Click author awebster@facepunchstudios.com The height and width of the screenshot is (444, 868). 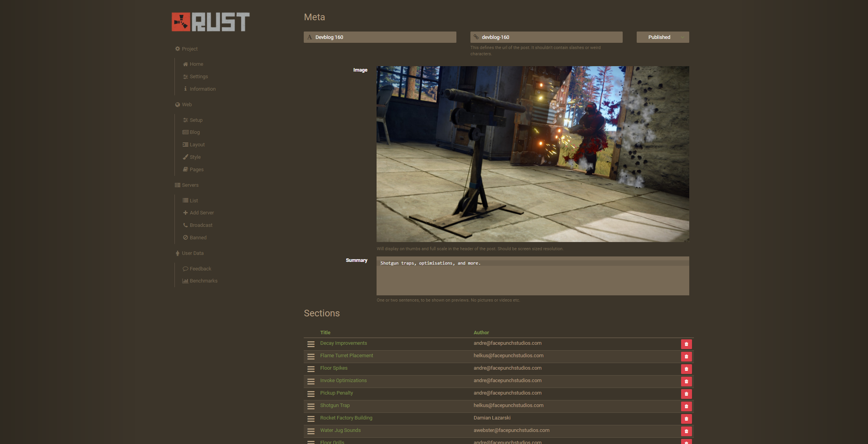click(512, 430)
